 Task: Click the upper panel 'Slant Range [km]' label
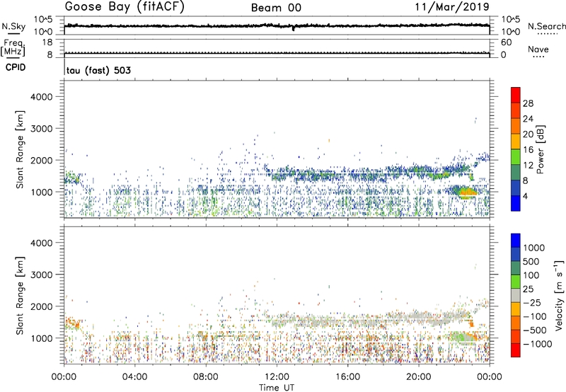[21, 149]
